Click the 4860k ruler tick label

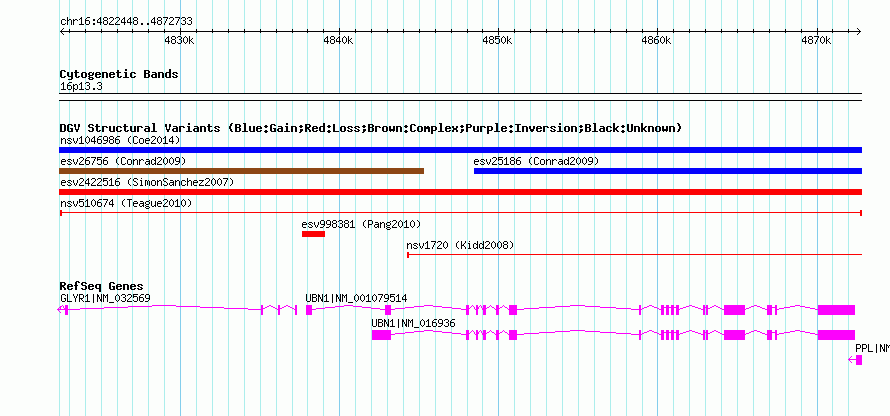coord(657,41)
